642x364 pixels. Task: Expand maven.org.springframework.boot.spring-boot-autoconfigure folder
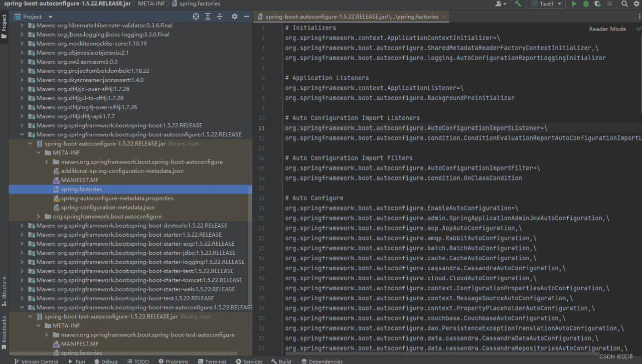[x=47, y=161]
